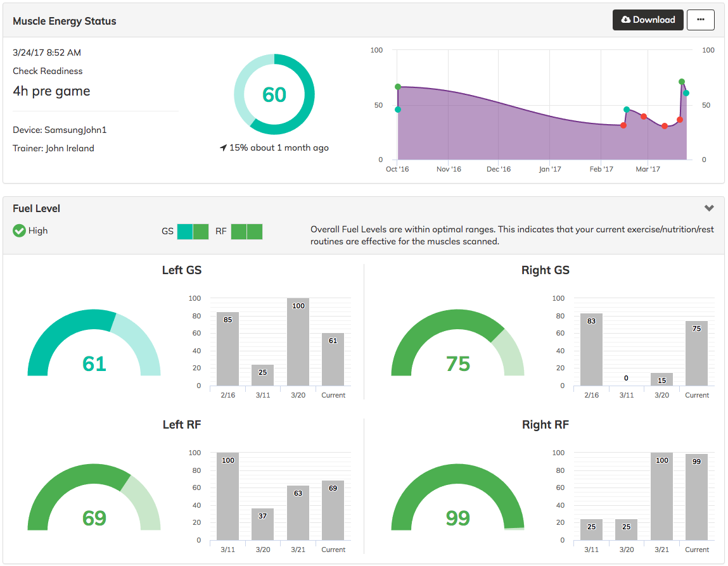
Task: Click the highest green point on the history chart
Action: click(682, 82)
